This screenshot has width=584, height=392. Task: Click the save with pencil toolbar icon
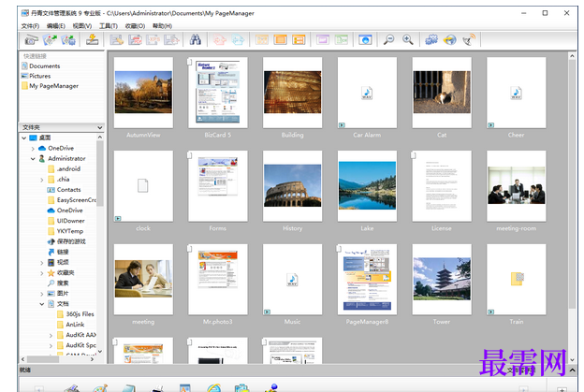[117, 39]
